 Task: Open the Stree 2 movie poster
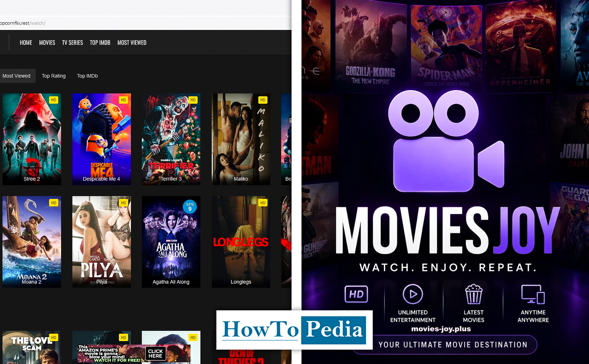coord(32,139)
